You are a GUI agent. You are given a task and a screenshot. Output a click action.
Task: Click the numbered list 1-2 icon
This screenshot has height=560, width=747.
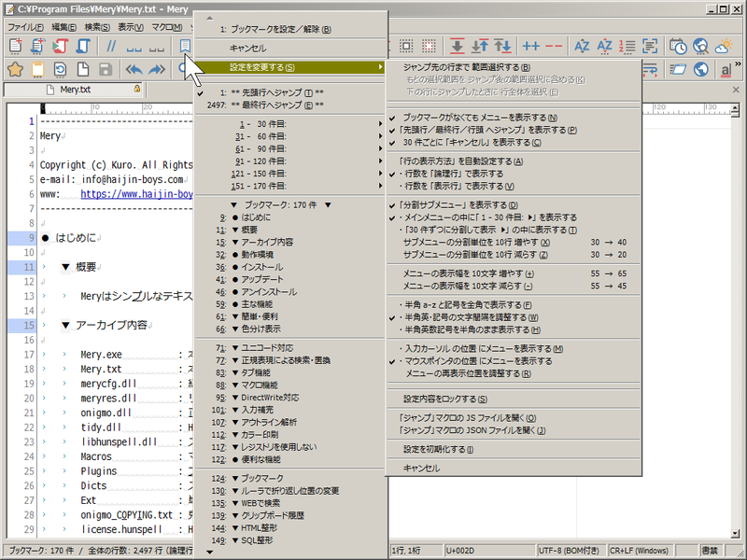coord(627,46)
